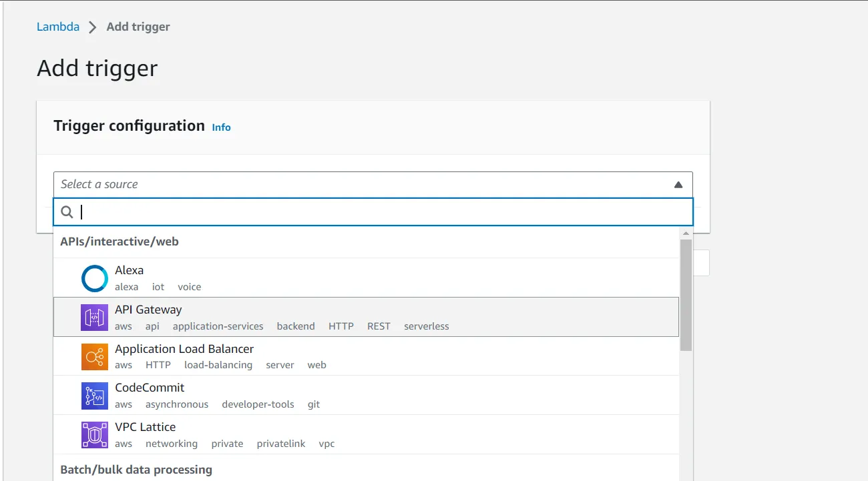Select the CodeCommit source label
The image size is (868, 481).
coord(150,388)
